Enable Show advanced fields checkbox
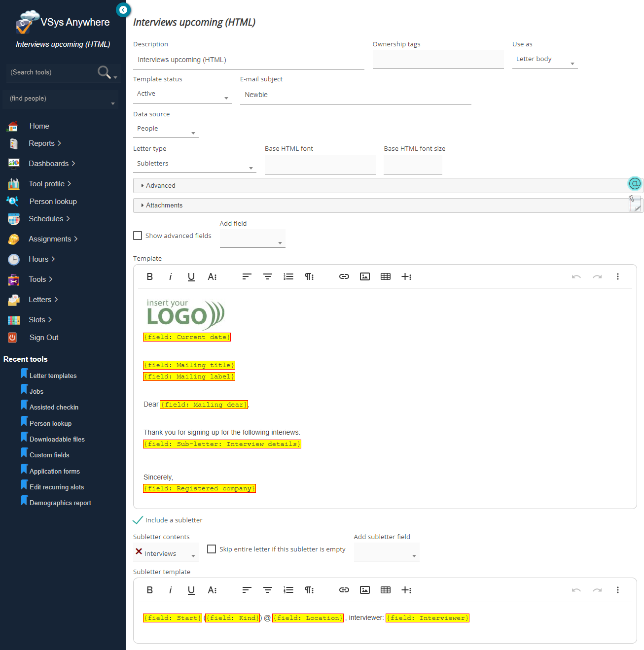Image resolution: width=644 pixels, height=650 pixels. click(138, 236)
